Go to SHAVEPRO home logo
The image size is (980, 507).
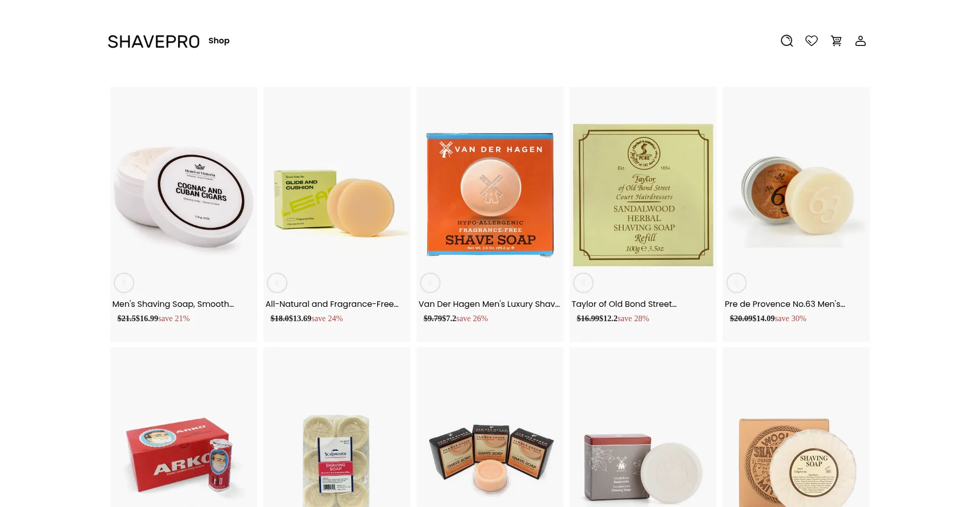click(x=154, y=41)
